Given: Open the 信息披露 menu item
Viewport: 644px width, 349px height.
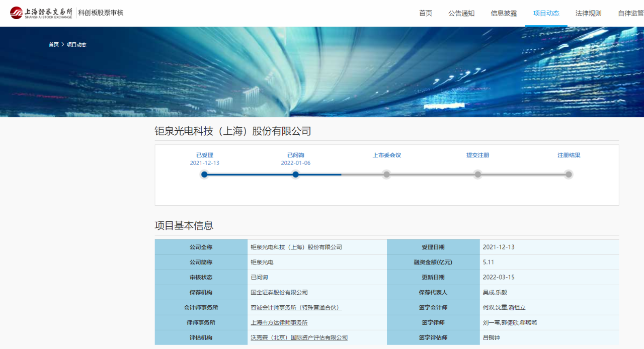Looking at the screenshot, I should pos(504,13).
